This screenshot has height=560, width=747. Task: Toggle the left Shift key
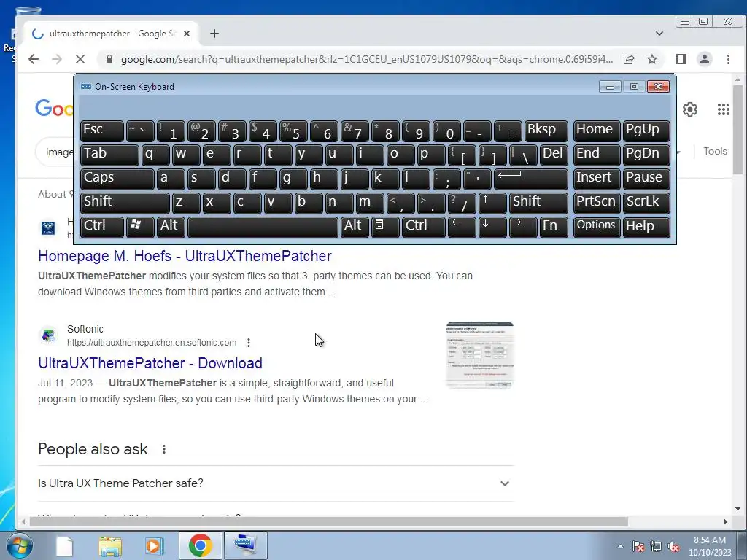125,203
